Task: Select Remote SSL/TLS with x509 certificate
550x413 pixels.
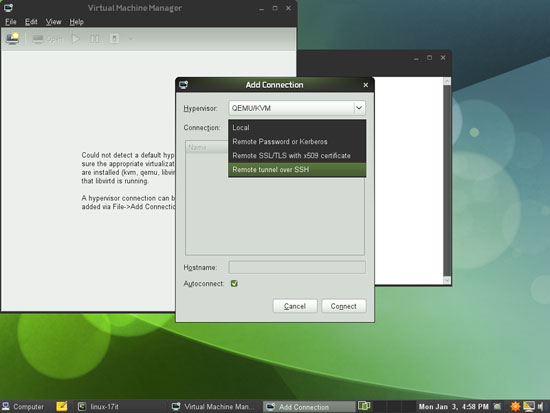Action: [297, 155]
